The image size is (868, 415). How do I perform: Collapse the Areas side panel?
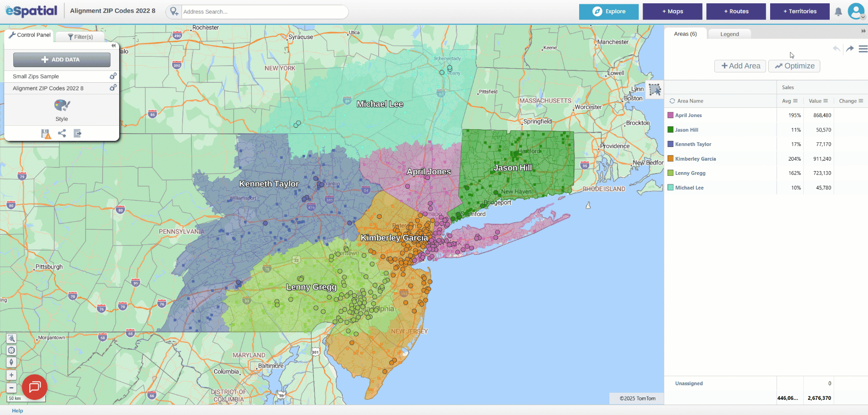click(864, 31)
